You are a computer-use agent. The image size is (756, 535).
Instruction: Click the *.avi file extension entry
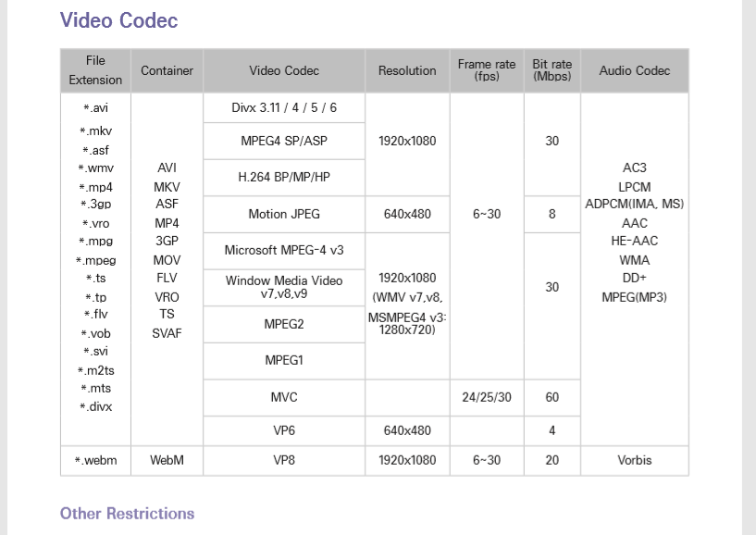(x=95, y=108)
